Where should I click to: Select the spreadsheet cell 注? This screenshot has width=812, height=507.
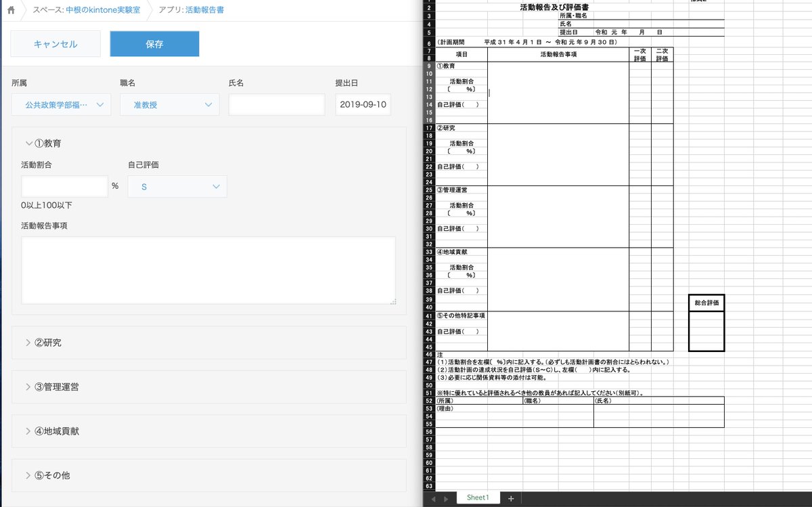440,355
